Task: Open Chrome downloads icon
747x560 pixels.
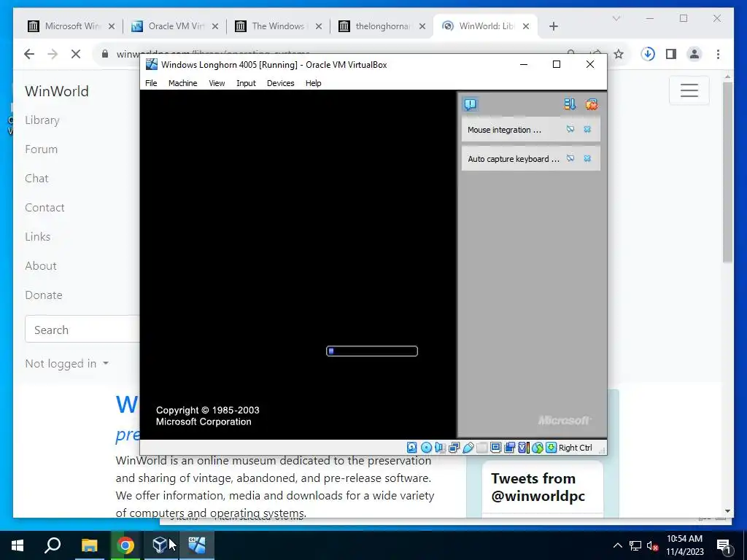Action: (648, 54)
